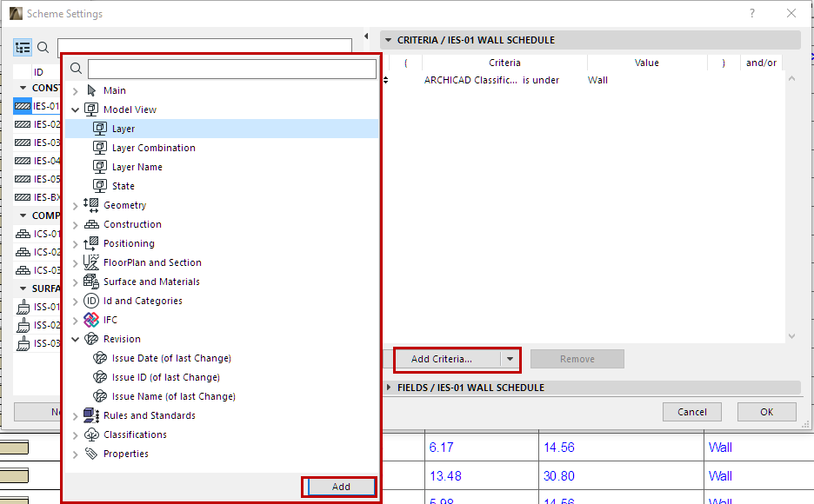Click the Layer Name icon
This screenshot has height=504, width=814.
[x=100, y=167]
